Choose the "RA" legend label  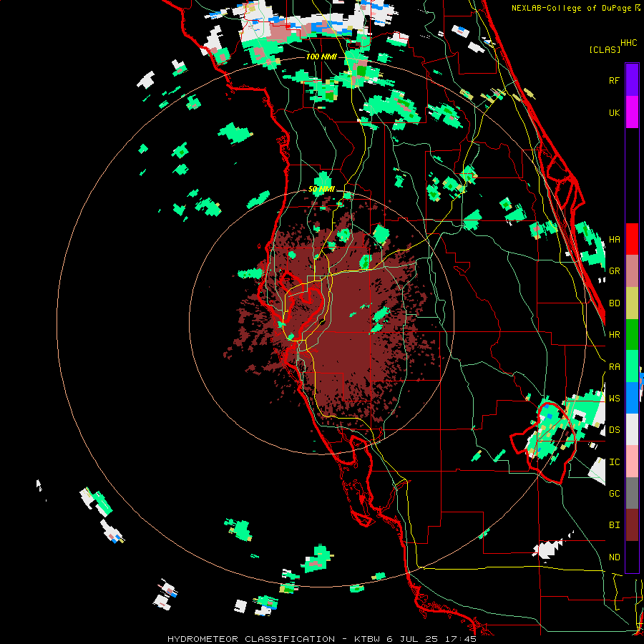click(x=614, y=367)
